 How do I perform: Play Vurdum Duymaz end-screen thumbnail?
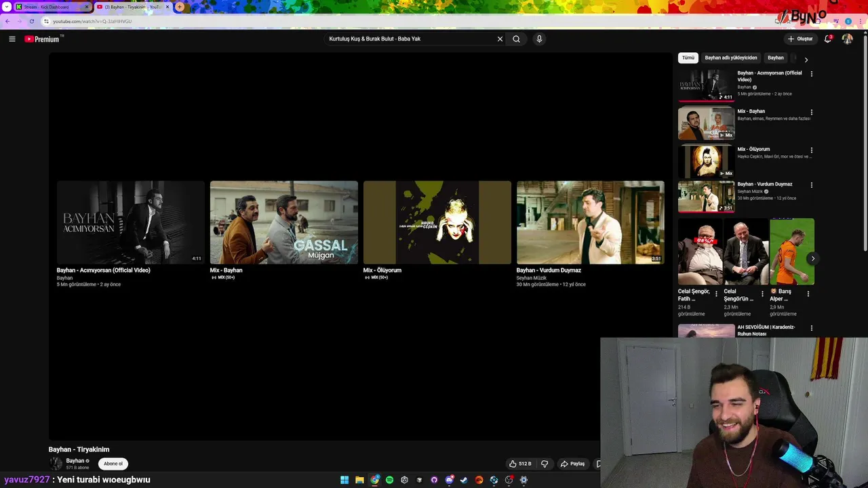click(591, 222)
